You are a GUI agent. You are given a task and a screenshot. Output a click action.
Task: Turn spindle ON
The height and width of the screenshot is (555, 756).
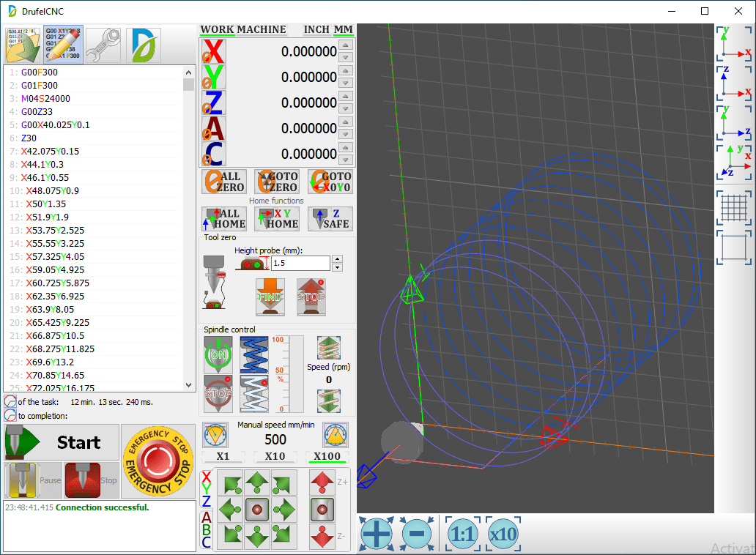[x=218, y=354]
